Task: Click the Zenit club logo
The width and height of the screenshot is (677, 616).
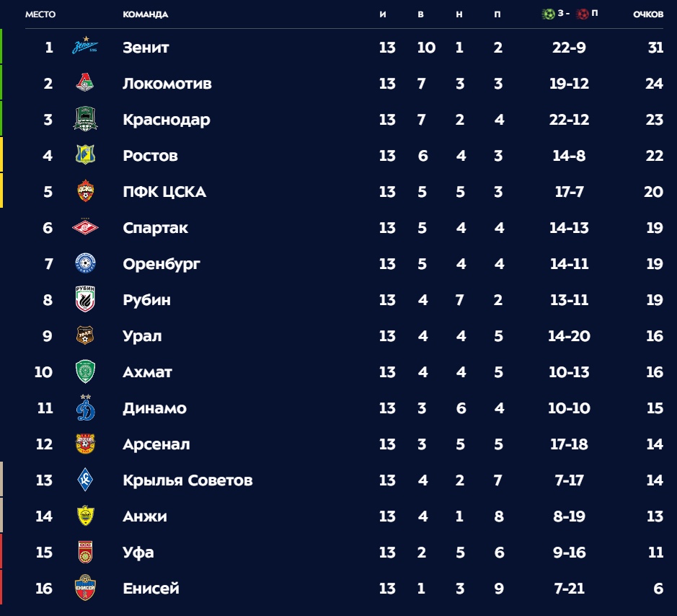Action: (x=85, y=48)
